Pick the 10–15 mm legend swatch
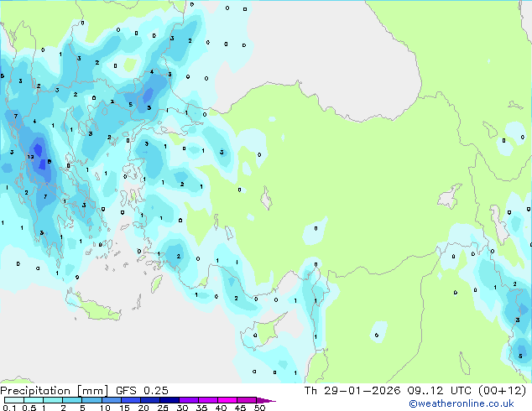This screenshot has width=532, height=411. [112, 400]
